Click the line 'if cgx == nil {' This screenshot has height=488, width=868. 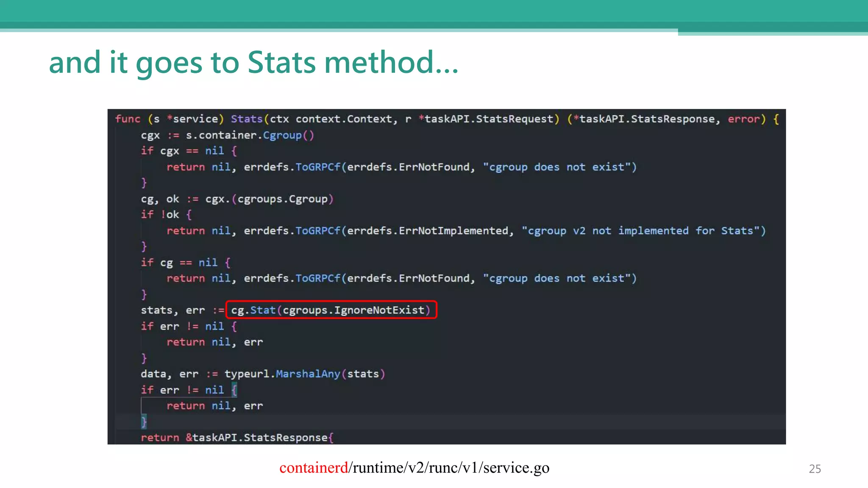189,151
